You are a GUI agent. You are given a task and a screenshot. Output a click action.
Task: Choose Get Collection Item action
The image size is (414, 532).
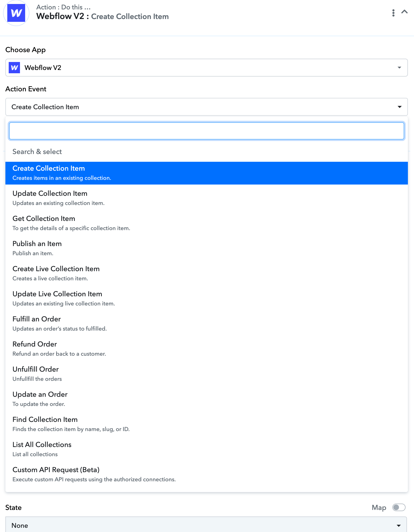click(x=207, y=223)
